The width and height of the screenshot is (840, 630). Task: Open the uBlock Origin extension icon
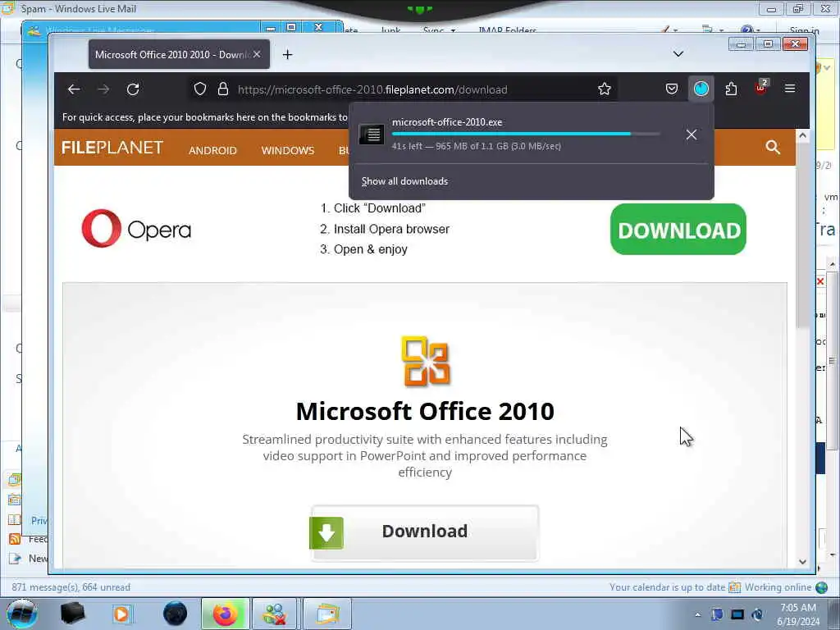click(760, 89)
